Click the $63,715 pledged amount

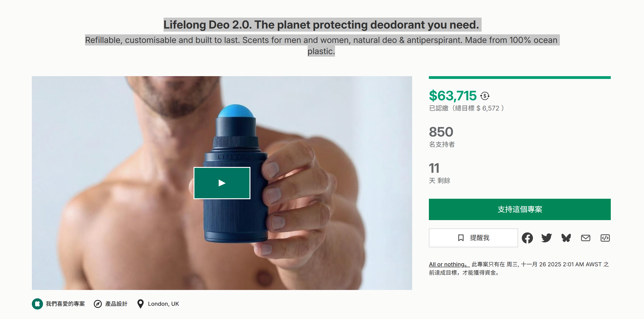point(453,96)
